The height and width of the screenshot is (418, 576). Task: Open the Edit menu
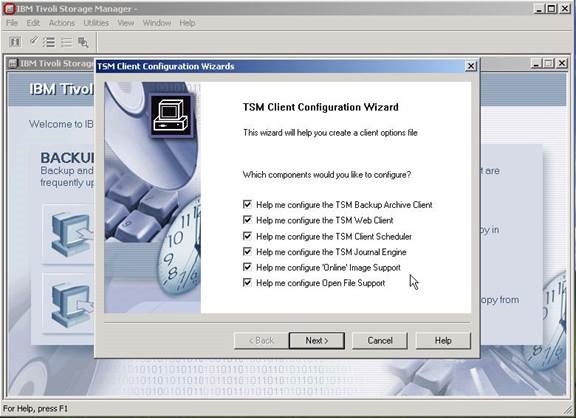[33, 23]
